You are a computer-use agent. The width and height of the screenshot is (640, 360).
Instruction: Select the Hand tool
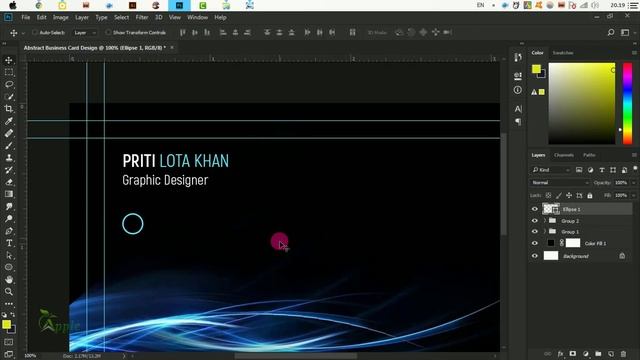pos(9,280)
